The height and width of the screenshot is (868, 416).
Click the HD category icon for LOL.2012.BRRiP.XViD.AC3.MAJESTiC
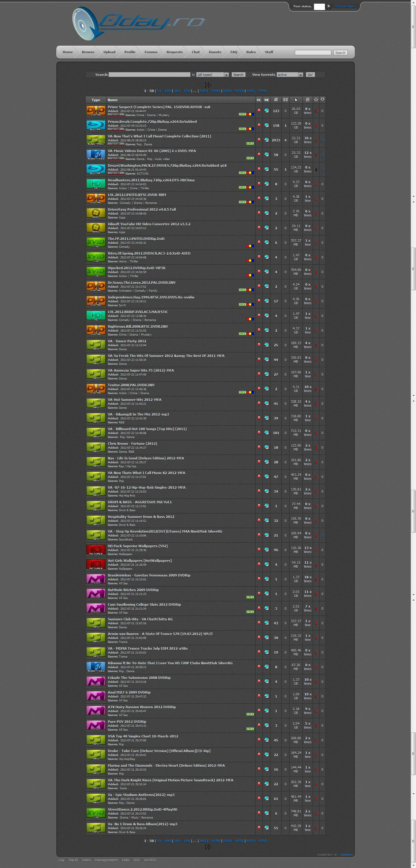pyautogui.click(x=96, y=315)
